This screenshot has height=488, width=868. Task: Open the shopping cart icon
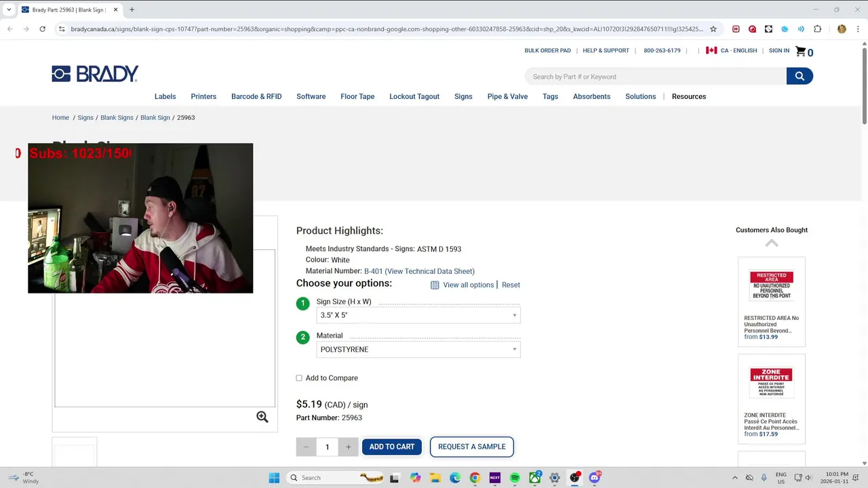click(801, 52)
